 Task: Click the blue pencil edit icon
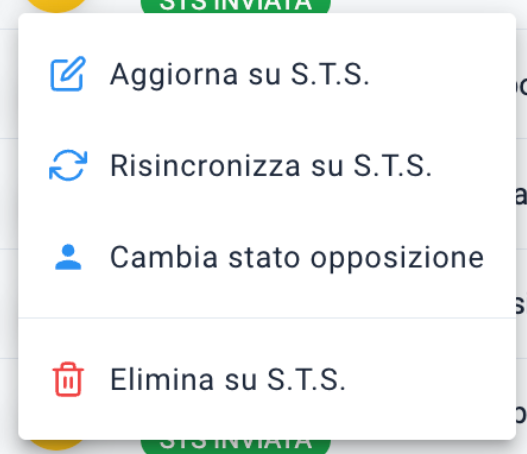68,74
